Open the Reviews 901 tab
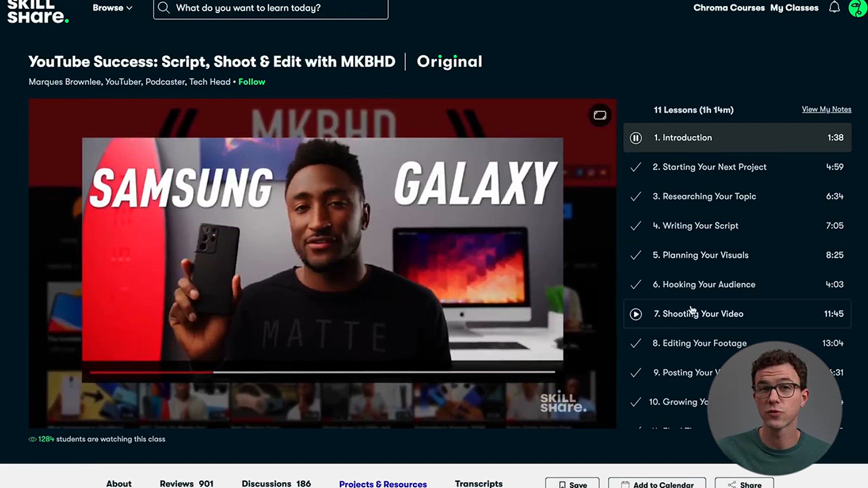The height and width of the screenshot is (488, 868). pyautogui.click(x=186, y=483)
